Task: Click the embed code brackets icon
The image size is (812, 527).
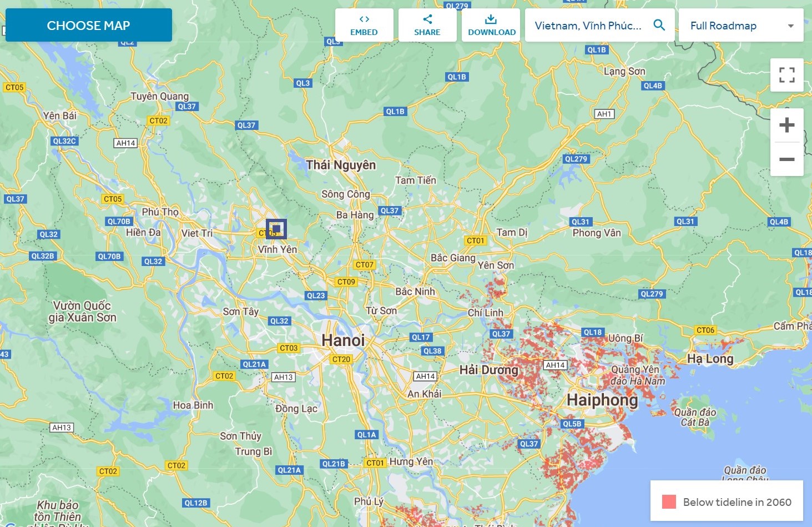Action: [364, 19]
